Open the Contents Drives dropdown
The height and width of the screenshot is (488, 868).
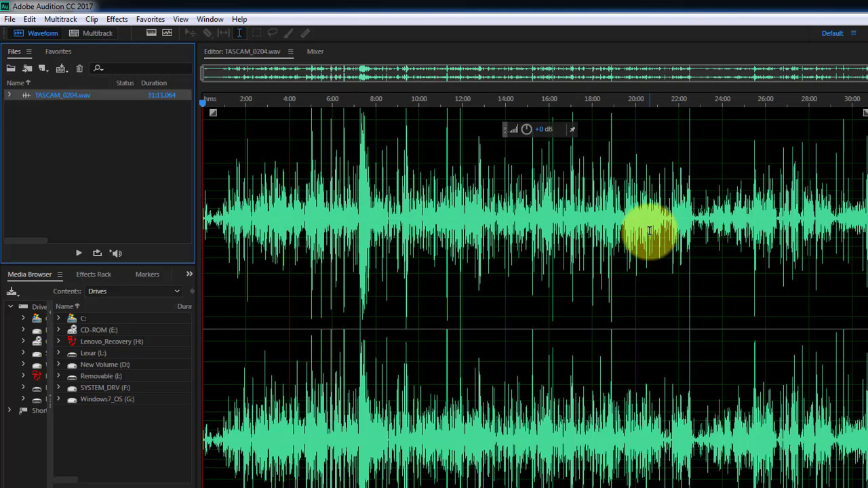(x=134, y=291)
